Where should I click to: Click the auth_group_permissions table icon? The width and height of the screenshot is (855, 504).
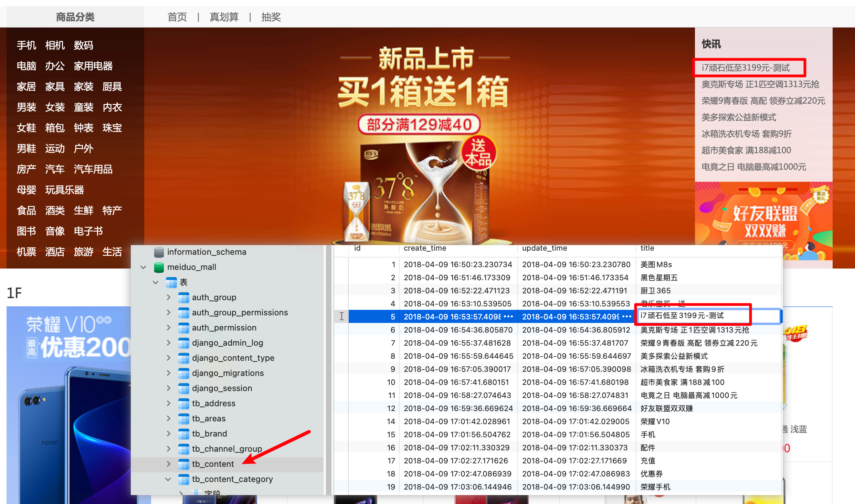[183, 313]
